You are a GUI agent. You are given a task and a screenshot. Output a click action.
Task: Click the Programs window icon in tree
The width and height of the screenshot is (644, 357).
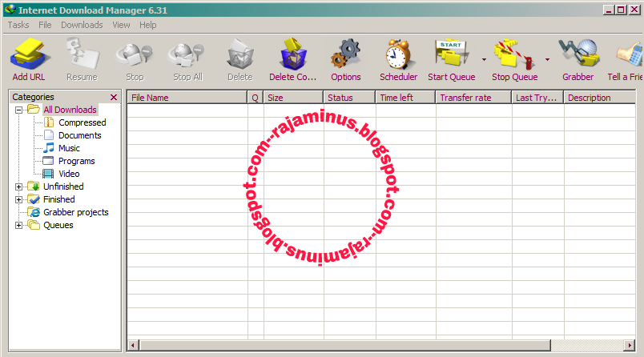[48, 160]
